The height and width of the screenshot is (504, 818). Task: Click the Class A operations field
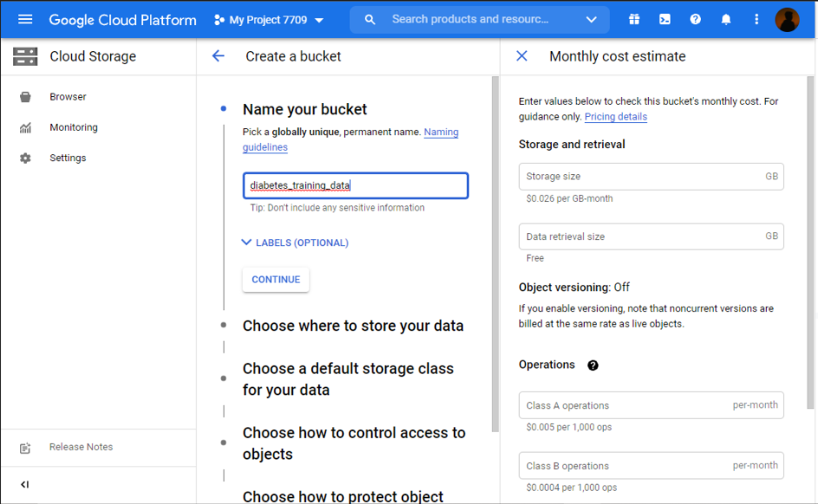pos(651,405)
